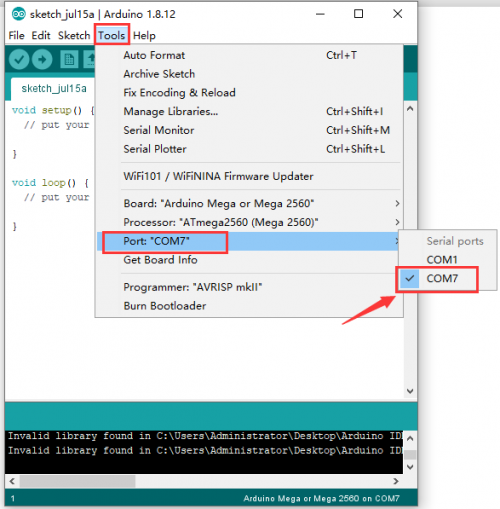The image size is (500, 509).
Task: Click the "void loop()" code line
Action: coord(50,183)
